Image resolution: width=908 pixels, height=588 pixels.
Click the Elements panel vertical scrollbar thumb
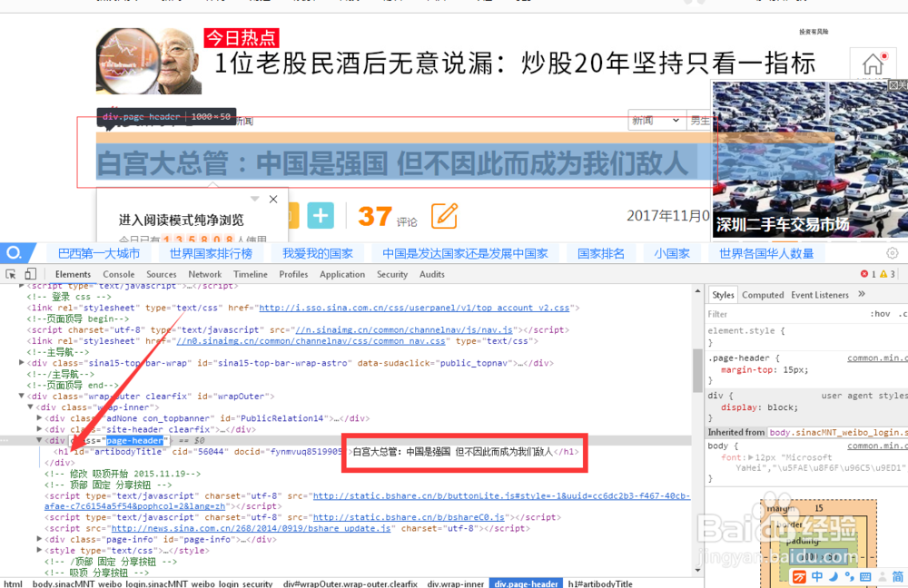pos(697,371)
